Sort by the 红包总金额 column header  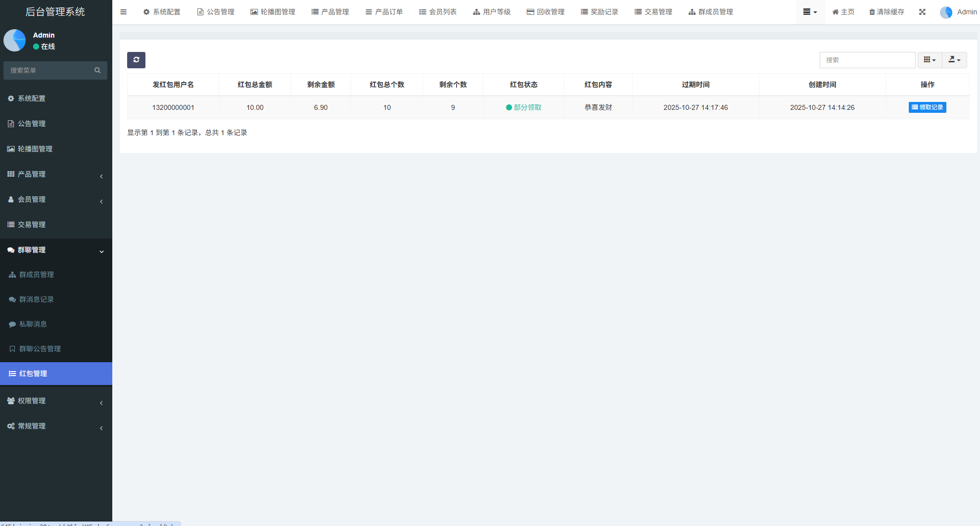(255, 85)
